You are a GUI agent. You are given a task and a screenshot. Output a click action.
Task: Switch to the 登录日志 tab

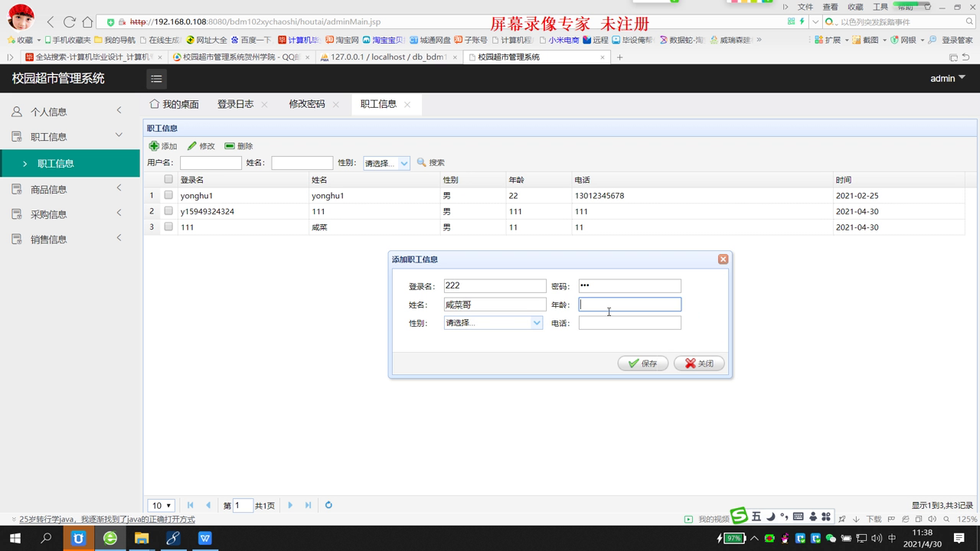point(235,104)
